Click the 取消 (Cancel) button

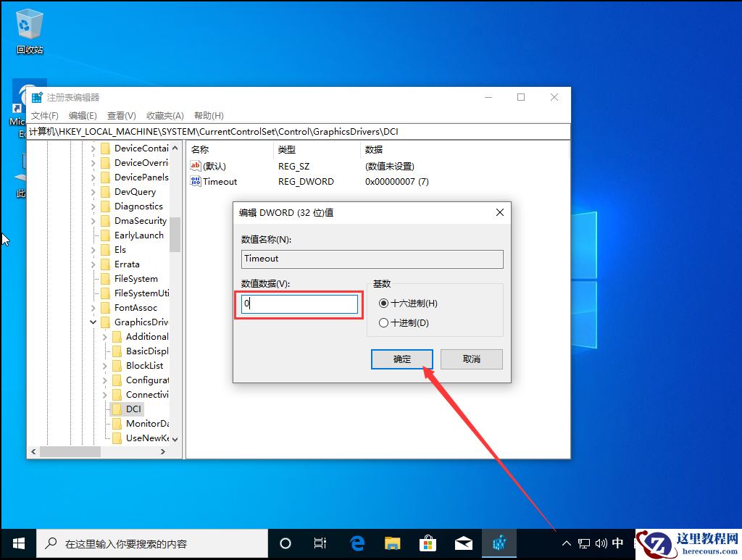point(471,359)
